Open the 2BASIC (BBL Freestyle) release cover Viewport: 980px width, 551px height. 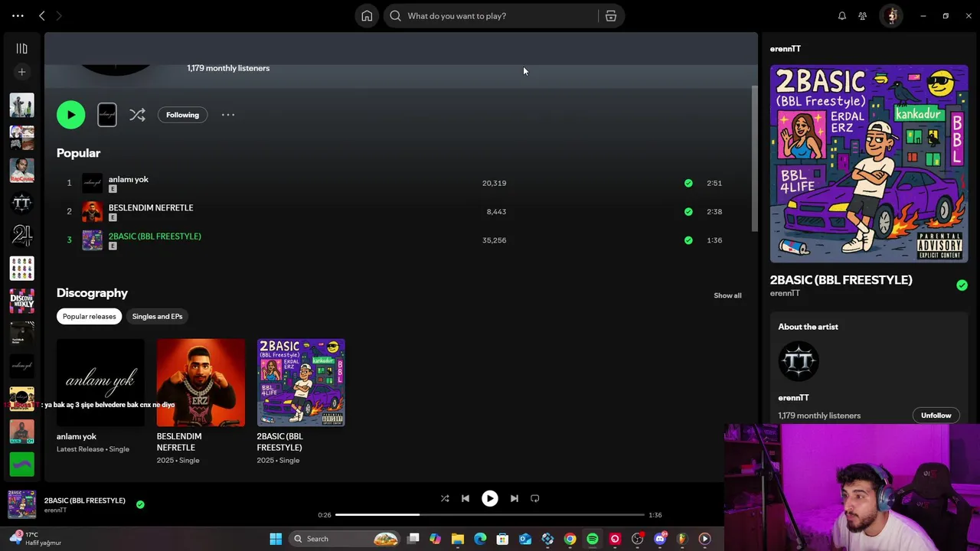301,383
